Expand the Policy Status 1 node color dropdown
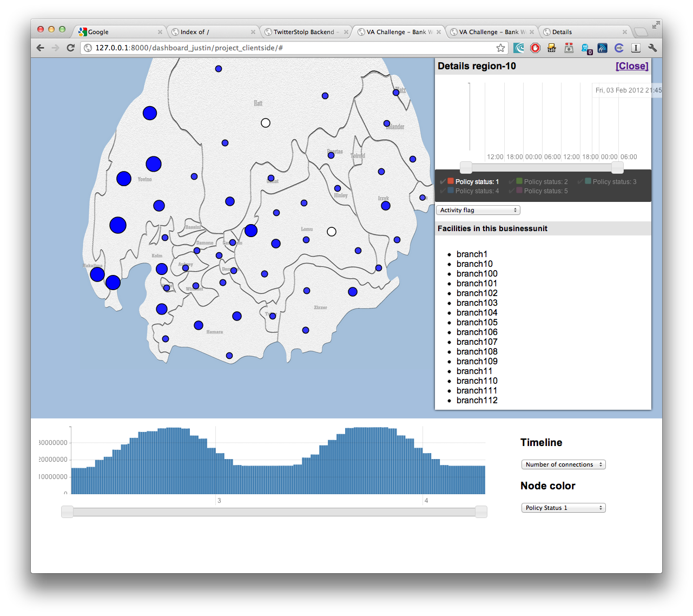 (x=563, y=508)
